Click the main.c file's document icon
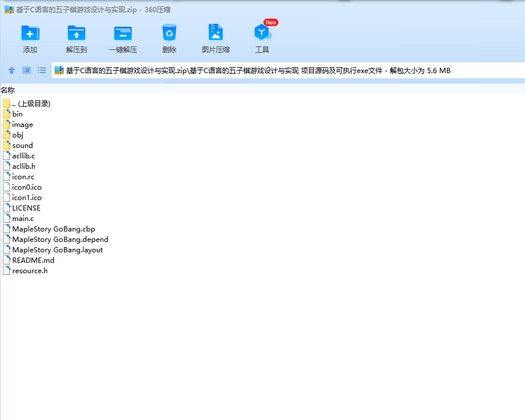 click(7, 218)
